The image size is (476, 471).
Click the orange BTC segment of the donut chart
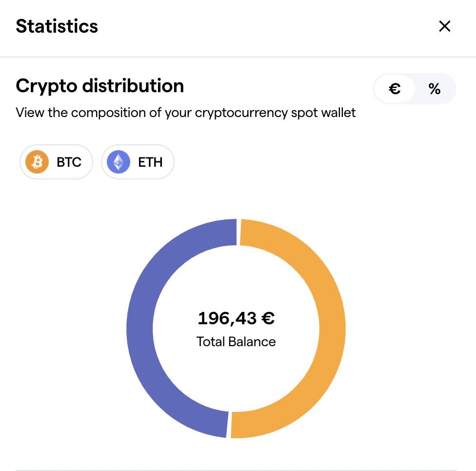(x=333, y=329)
